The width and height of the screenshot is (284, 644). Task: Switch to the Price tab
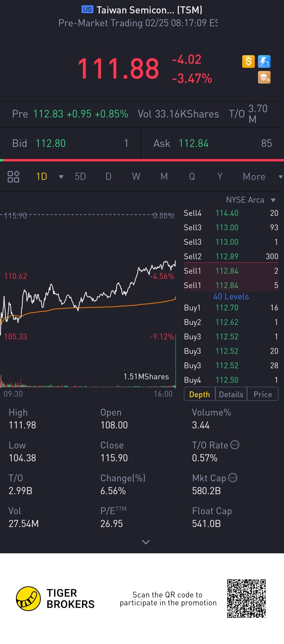tap(262, 394)
